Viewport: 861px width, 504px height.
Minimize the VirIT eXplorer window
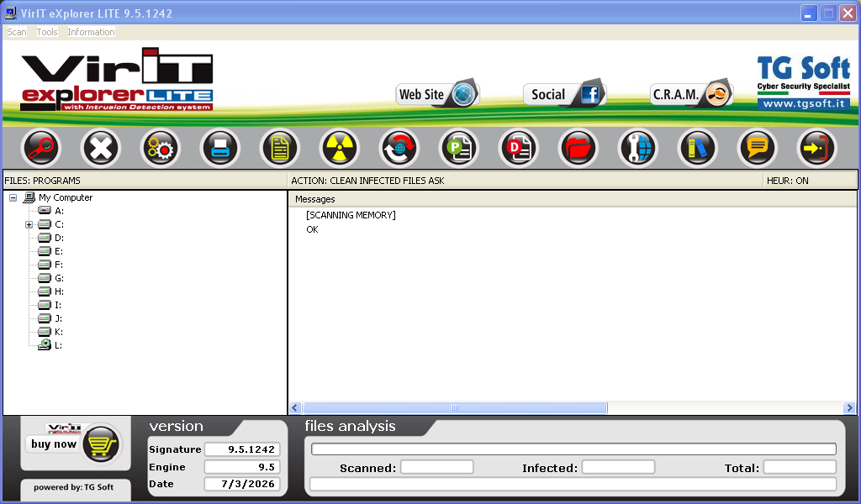click(808, 13)
